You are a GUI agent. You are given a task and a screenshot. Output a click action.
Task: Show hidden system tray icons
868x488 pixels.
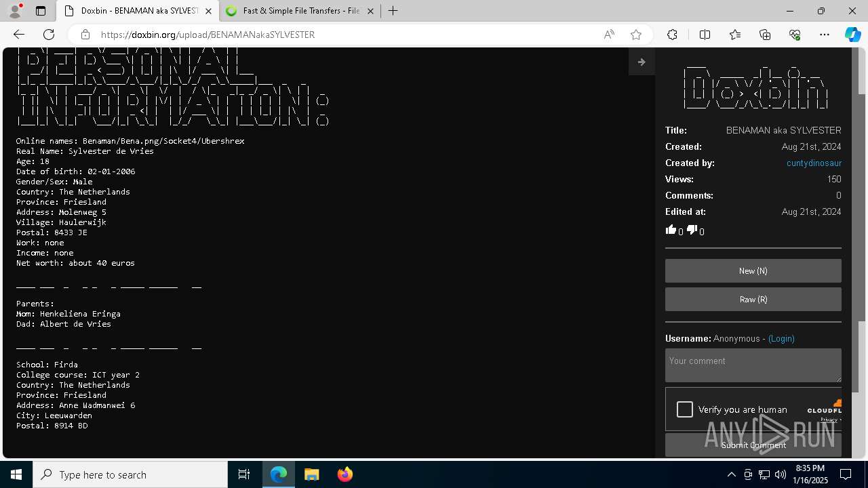(731, 474)
